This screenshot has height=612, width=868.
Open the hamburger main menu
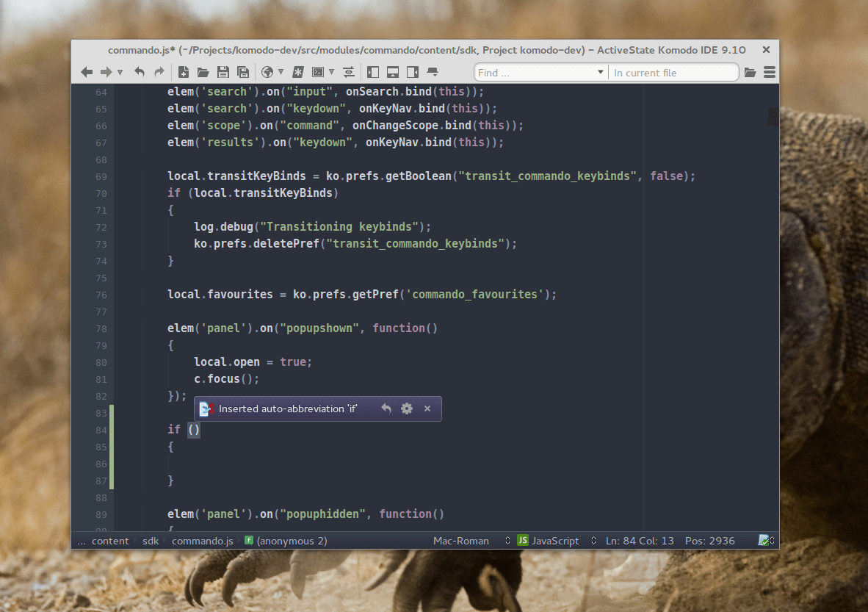(770, 73)
